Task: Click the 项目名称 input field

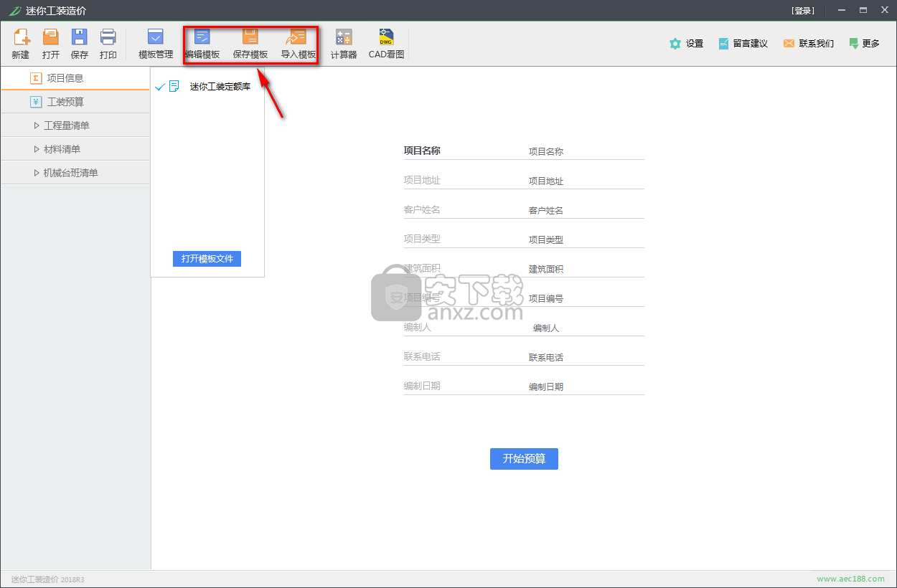Action: coord(586,151)
